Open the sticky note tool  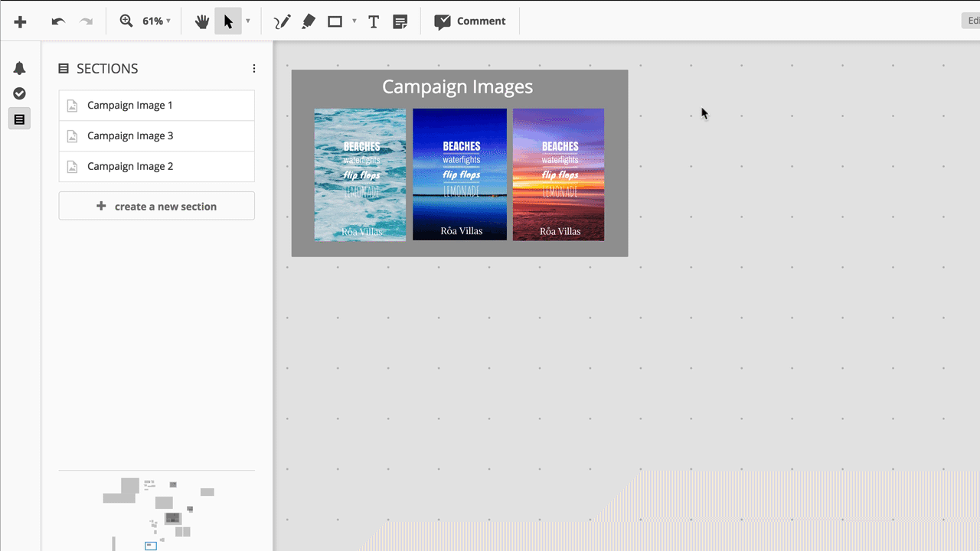400,21
